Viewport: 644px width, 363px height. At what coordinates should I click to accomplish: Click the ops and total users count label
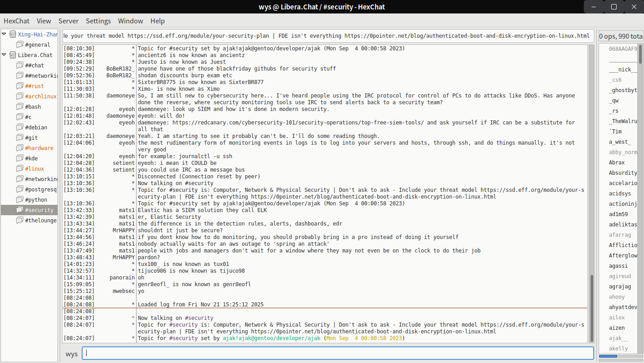click(x=621, y=36)
